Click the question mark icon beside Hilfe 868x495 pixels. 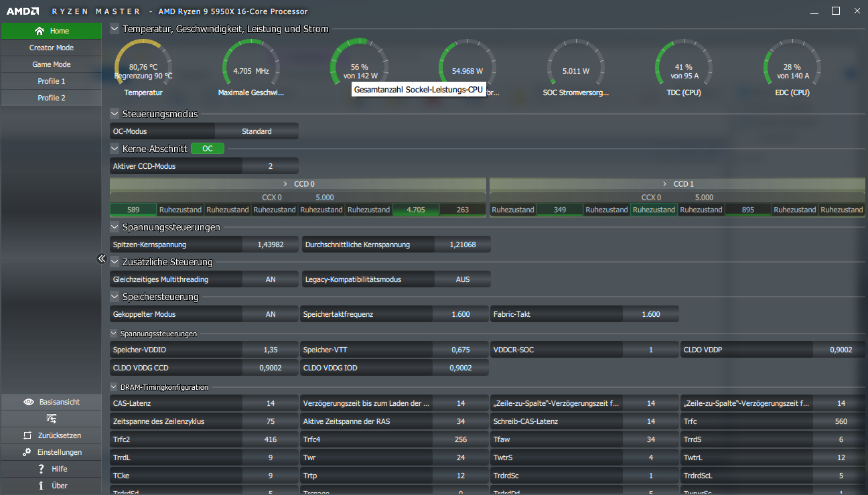coord(42,469)
